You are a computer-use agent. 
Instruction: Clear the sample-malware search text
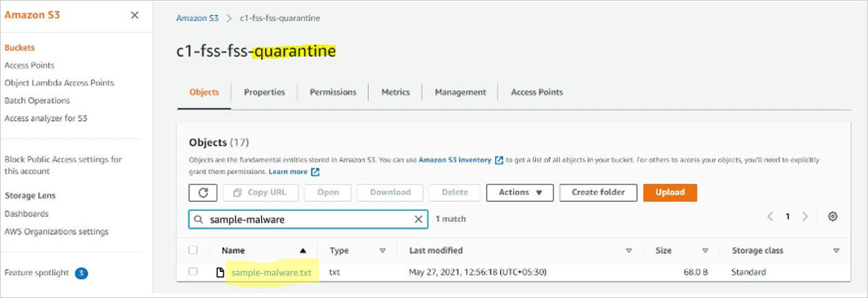418,219
